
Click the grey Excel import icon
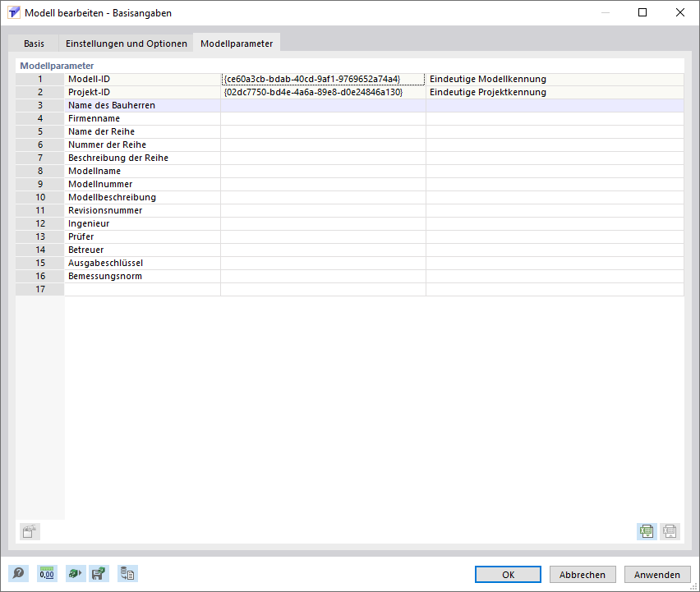[x=670, y=531]
